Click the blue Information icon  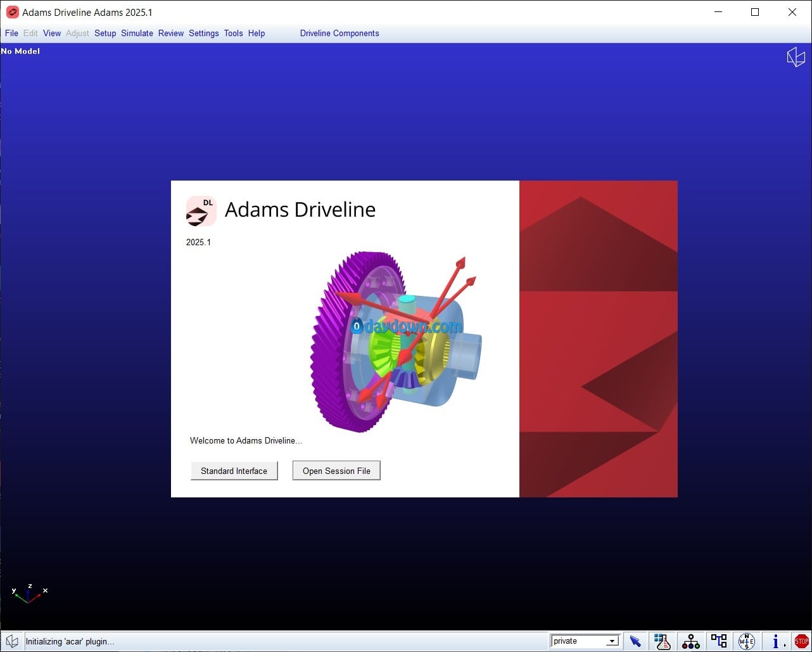pyautogui.click(x=775, y=641)
